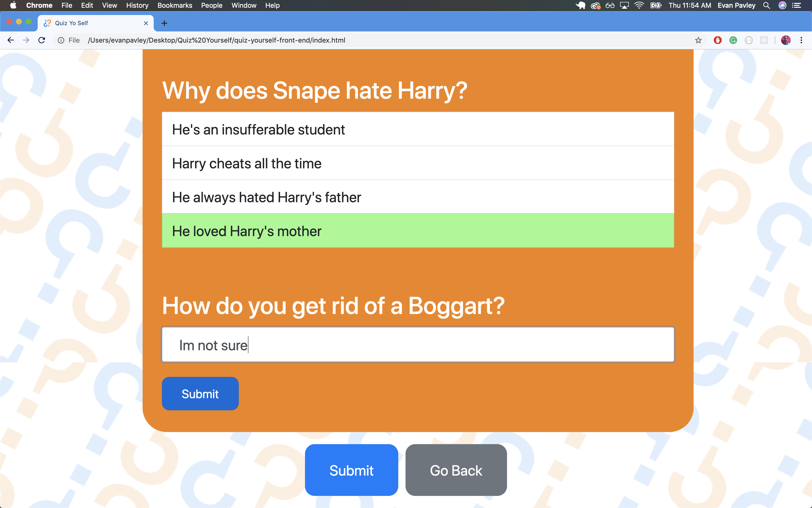This screenshot has width=812, height=508.
Task: Open the Grammarly extension icon
Action: (x=733, y=40)
